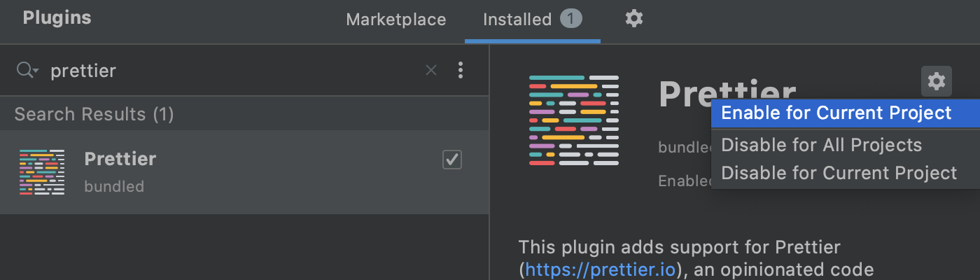This screenshot has height=280, width=980.
Task: Choose Enable for Current Project
Action: pos(845,113)
